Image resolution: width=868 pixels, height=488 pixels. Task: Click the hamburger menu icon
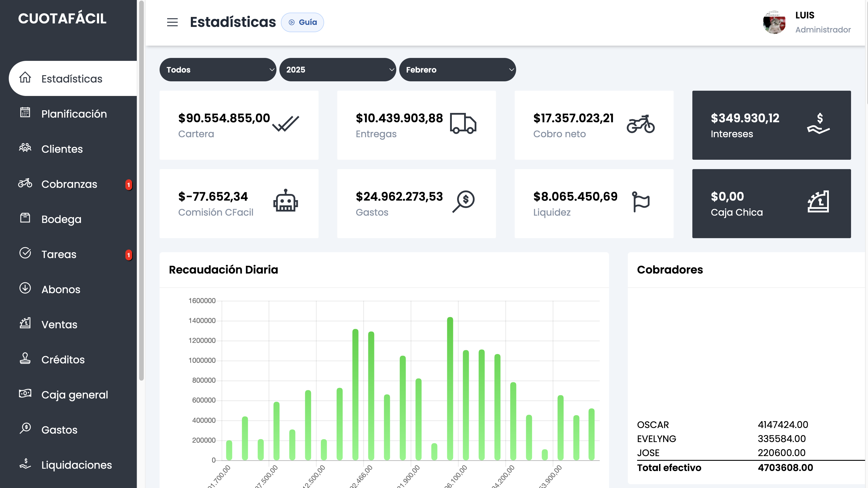[x=172, y=22]
